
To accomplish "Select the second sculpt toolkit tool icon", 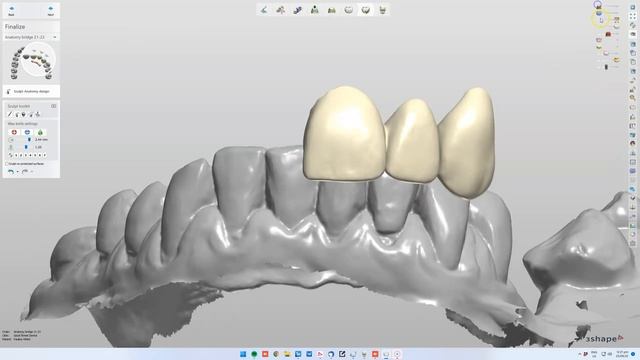I will pyautogui.click(x=17, y=115).
